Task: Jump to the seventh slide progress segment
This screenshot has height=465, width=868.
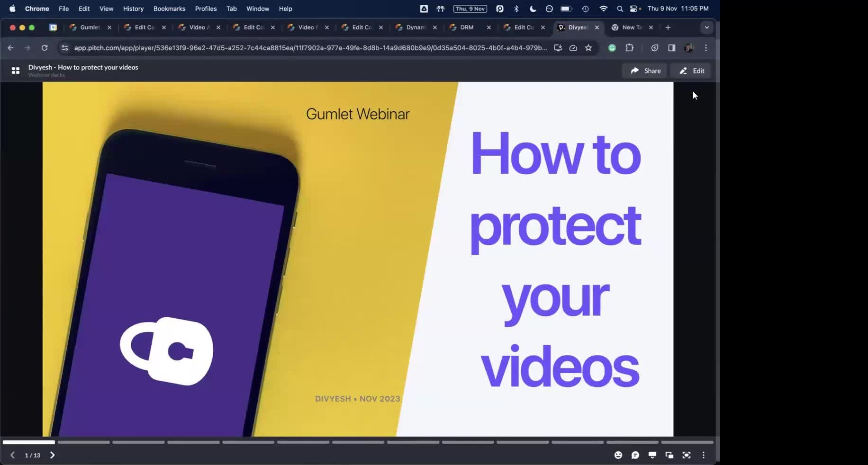Action: click(358, 442)
